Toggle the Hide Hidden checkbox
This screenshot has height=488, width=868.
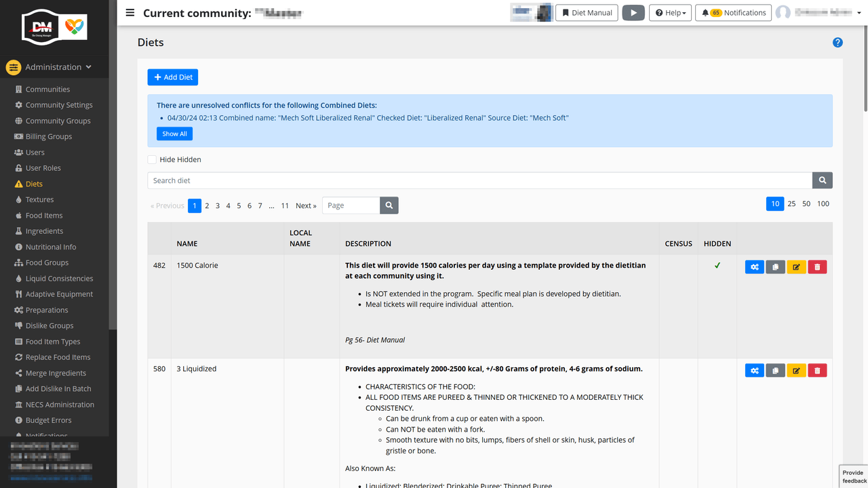(152, 160)
